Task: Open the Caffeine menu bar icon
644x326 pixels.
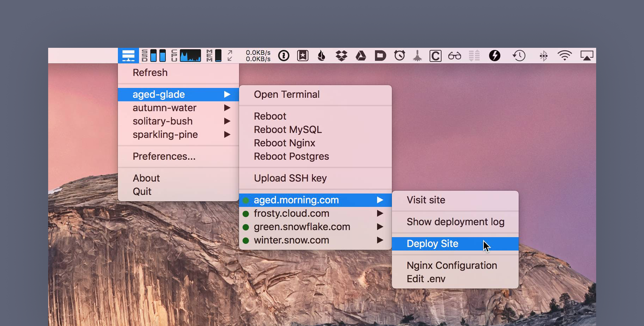Action: pos(435,55)
